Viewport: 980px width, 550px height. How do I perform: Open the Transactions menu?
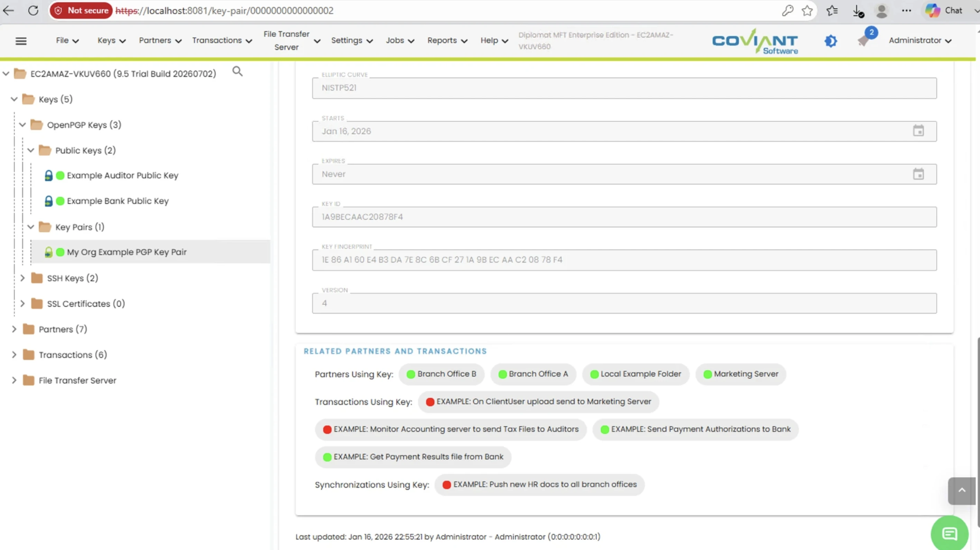222,40
